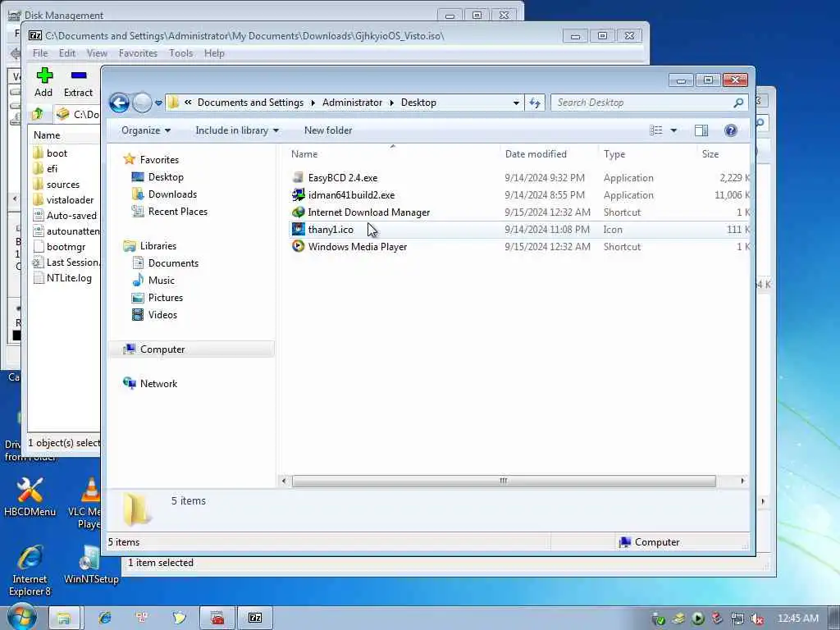Click the Windows Start orb
Viewport: 840px width, 630px height.
click(x=21, y=618)
